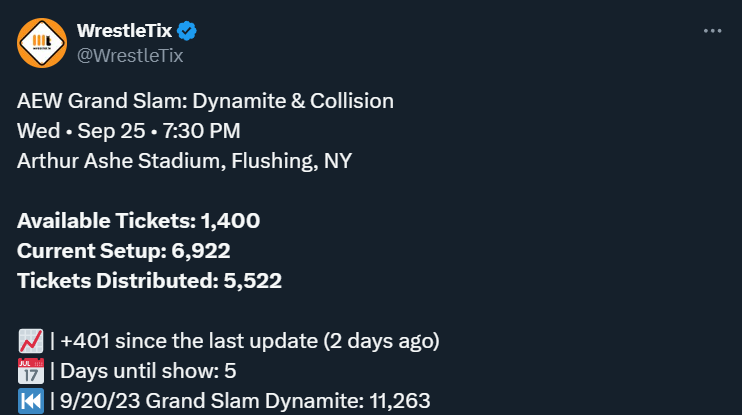Click the AEW Grand Slam title line
Viewport: 742px width, 415px height.
205,101
